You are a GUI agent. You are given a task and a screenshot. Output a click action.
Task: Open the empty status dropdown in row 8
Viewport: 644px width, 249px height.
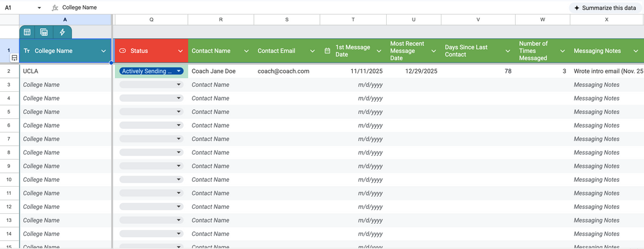151,152
